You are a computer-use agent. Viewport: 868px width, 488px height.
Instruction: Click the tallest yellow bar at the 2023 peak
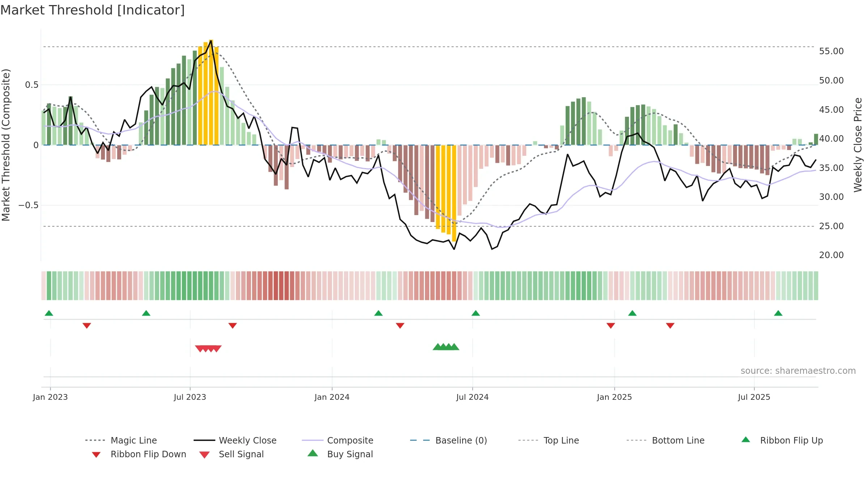pyautogui.click(x=211, y=92)
